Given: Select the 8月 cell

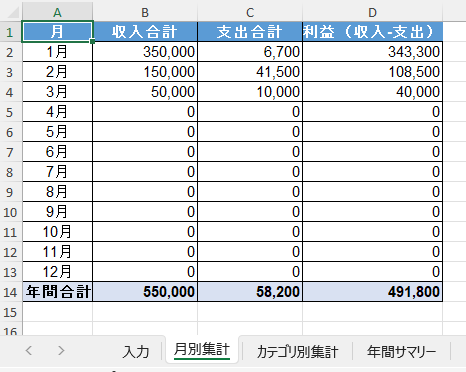Looking at the screenshot, I should tap(57, 192).
